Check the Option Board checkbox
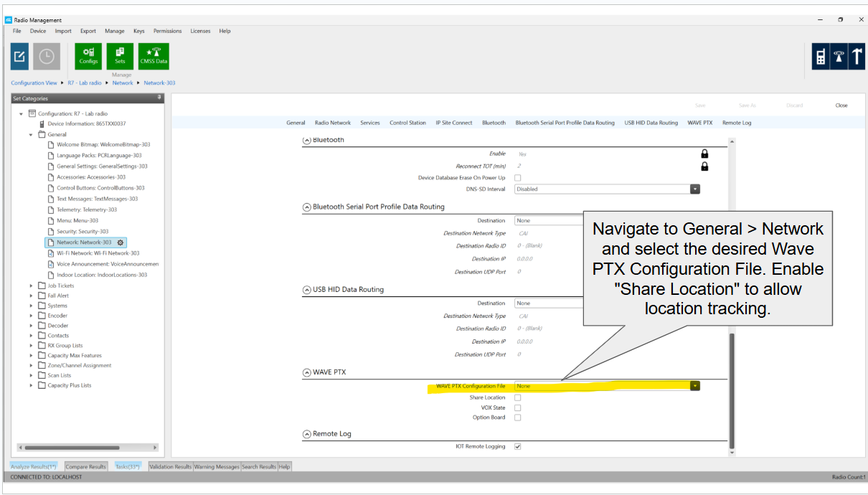Screen dimensions: 868x495 coord(518,418)
